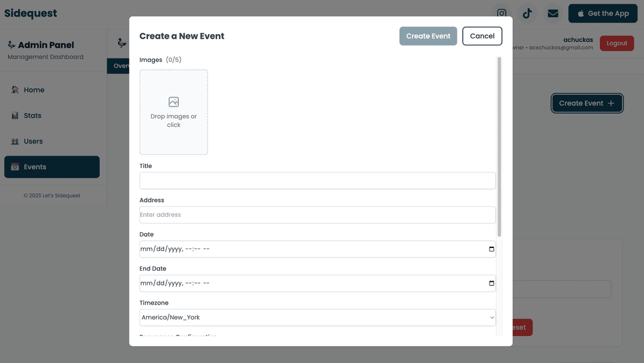This screenshot has height=363, width=644.
Task: Click the Users icon in the sidebar
Action: click(x=14, y=141)
